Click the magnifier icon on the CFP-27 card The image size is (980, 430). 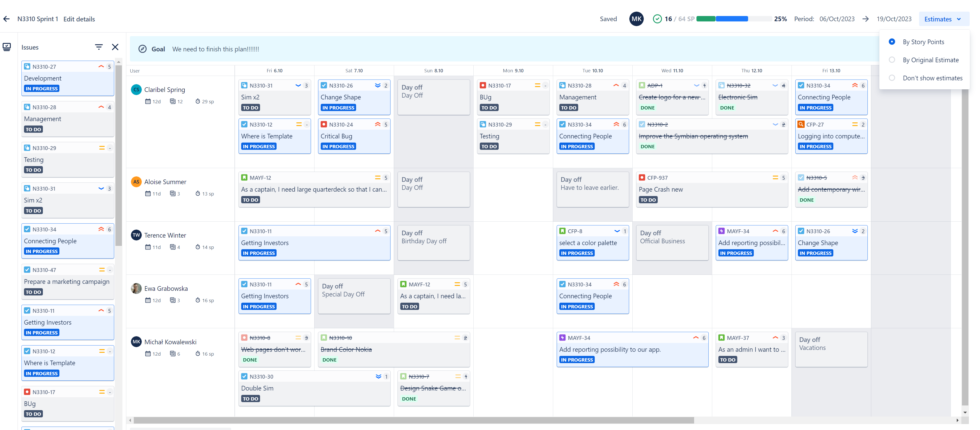pos(801,124)
